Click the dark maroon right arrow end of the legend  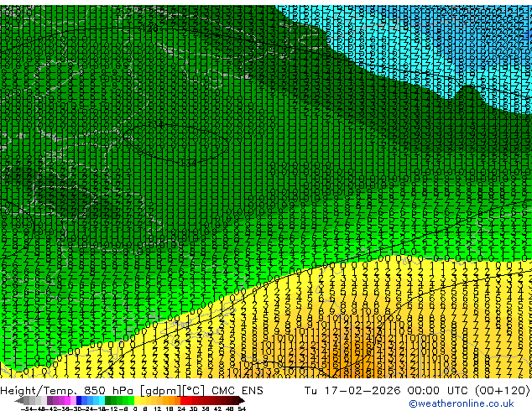(x=241, y=400)
